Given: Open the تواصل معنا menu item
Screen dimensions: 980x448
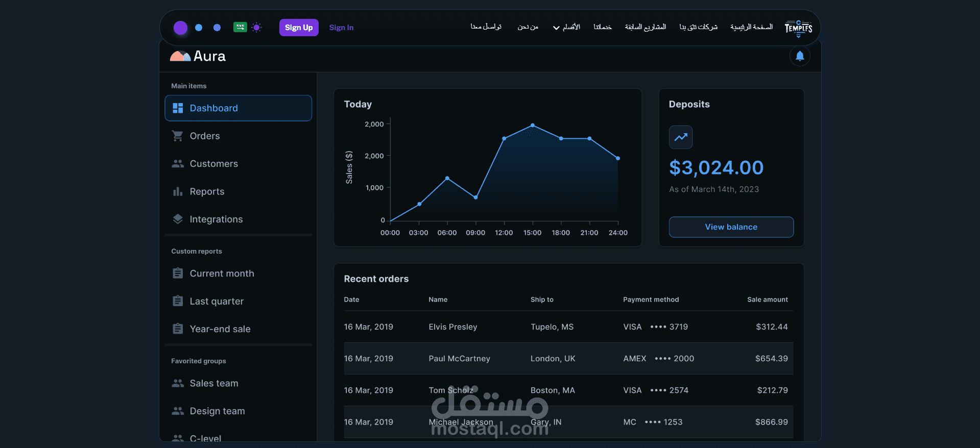Looking at the screenshot, I should click(486, 27).
